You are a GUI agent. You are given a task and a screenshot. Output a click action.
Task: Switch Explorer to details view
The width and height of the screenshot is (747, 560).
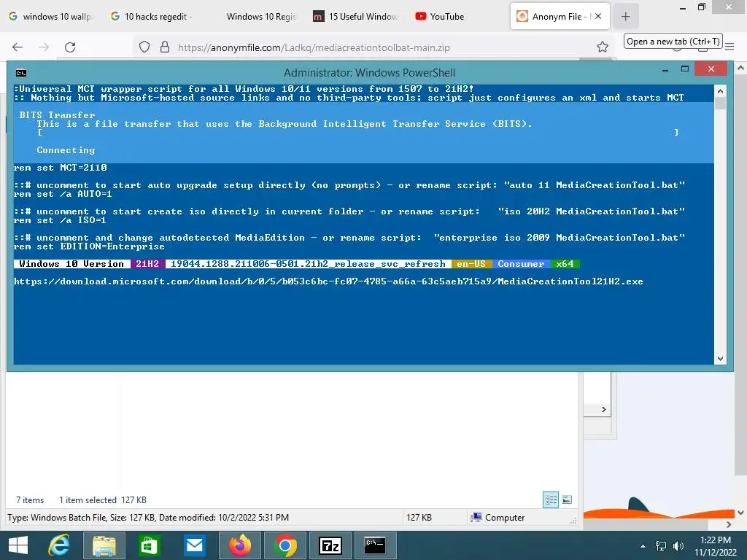tap(551, 499)
